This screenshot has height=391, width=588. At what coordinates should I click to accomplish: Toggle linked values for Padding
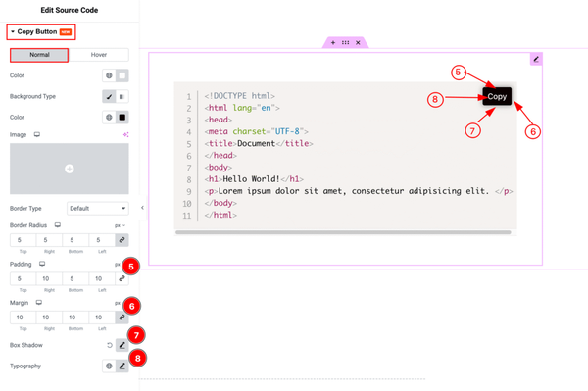(122, 278)
